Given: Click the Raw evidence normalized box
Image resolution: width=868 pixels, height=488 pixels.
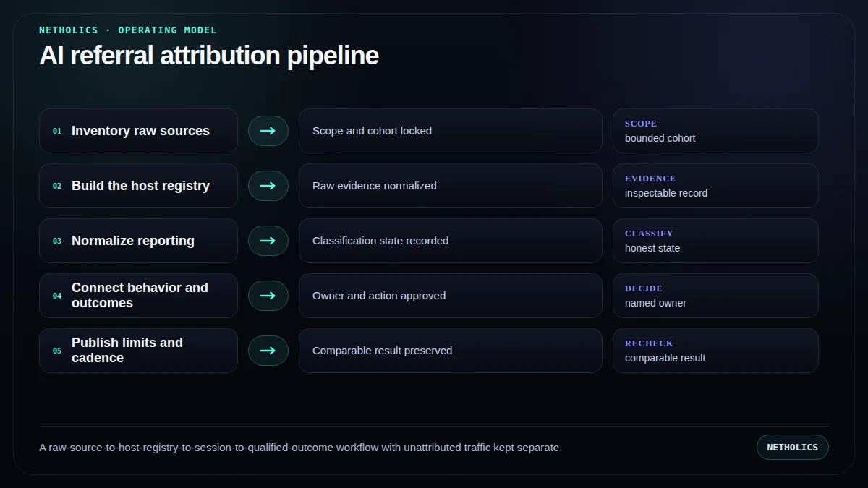Looking at the screenshot, I should tap(451, 186).
